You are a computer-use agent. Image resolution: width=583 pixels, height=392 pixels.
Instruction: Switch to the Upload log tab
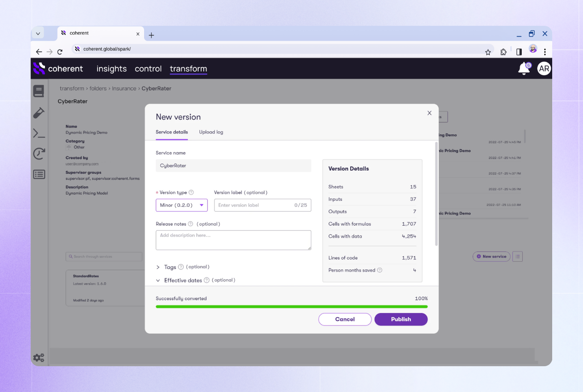click(211, 132)
